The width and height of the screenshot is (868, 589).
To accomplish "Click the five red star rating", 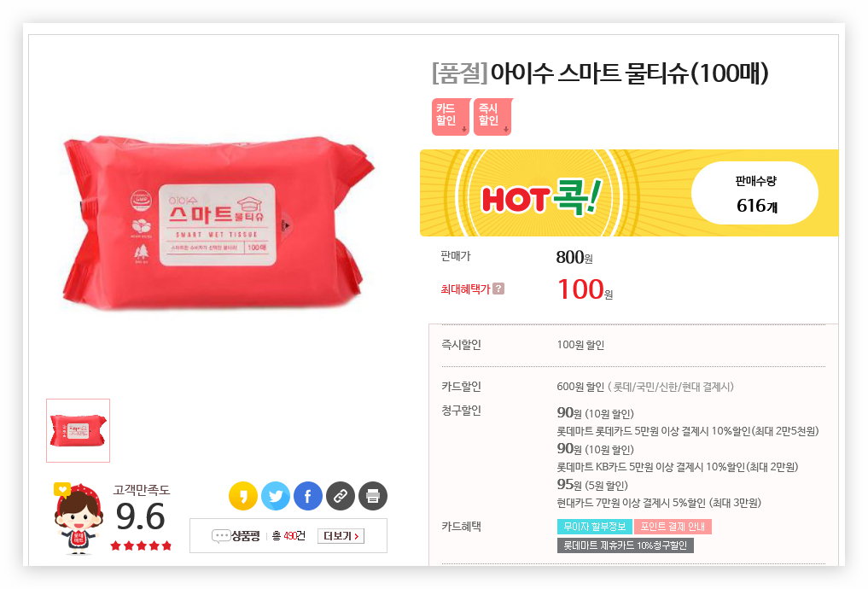I will point(141,545).
